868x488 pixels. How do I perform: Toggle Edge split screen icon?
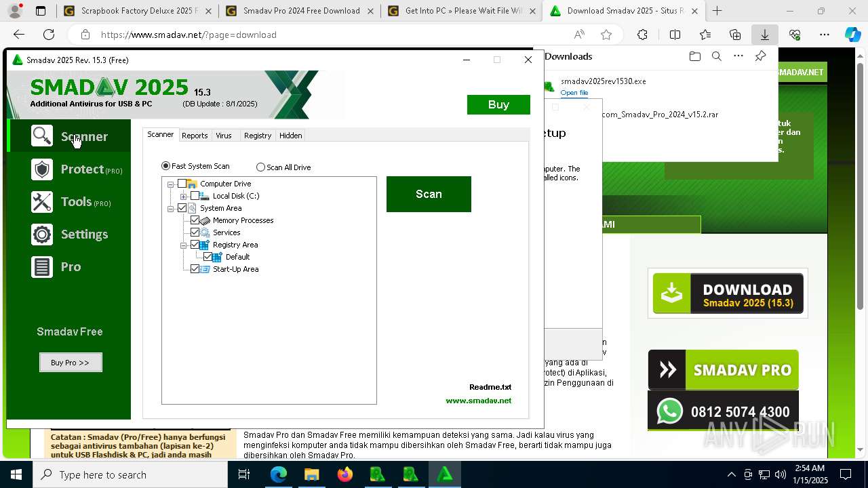click(x=675, y=35)
